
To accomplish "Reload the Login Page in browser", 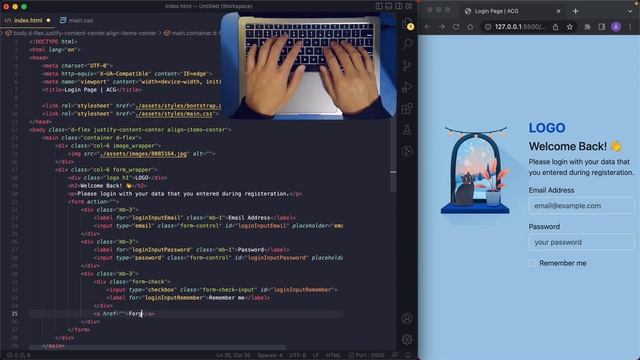I will tap(456, 27).
